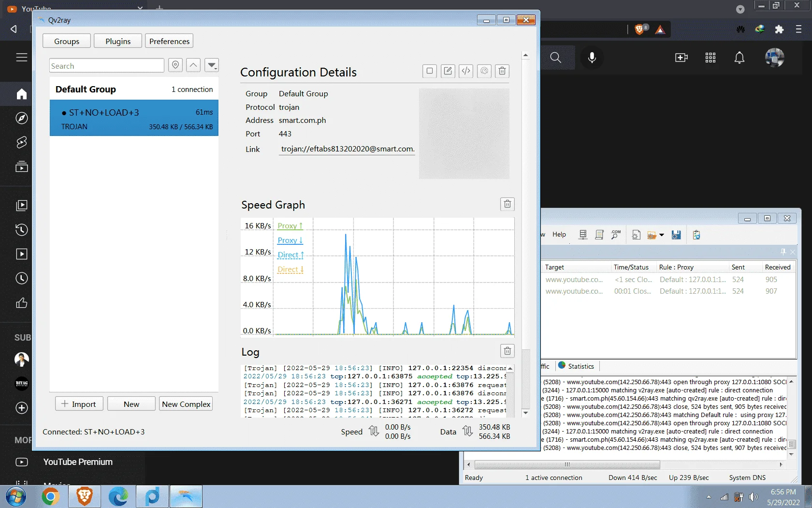
Task: Toggle the Direct download legend in the graph
Action: [x=290, y=269]
